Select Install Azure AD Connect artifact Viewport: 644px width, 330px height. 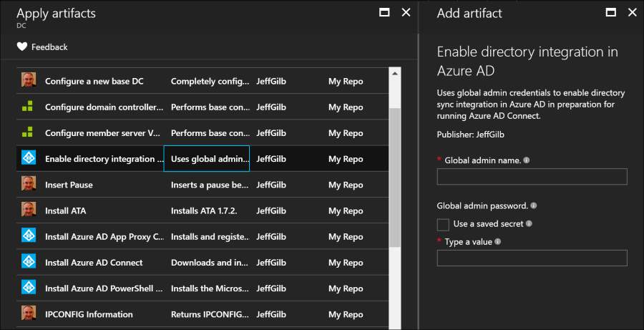[94, 263]
